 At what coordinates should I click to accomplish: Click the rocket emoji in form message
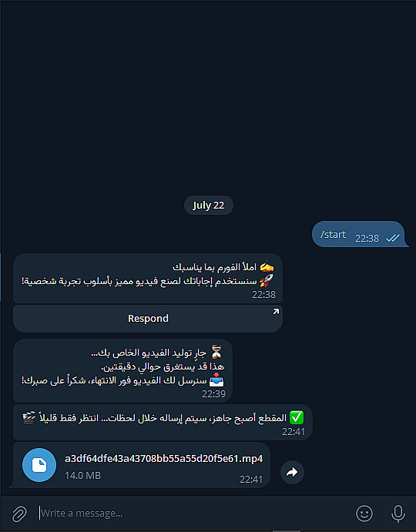(x=267, y=281)
